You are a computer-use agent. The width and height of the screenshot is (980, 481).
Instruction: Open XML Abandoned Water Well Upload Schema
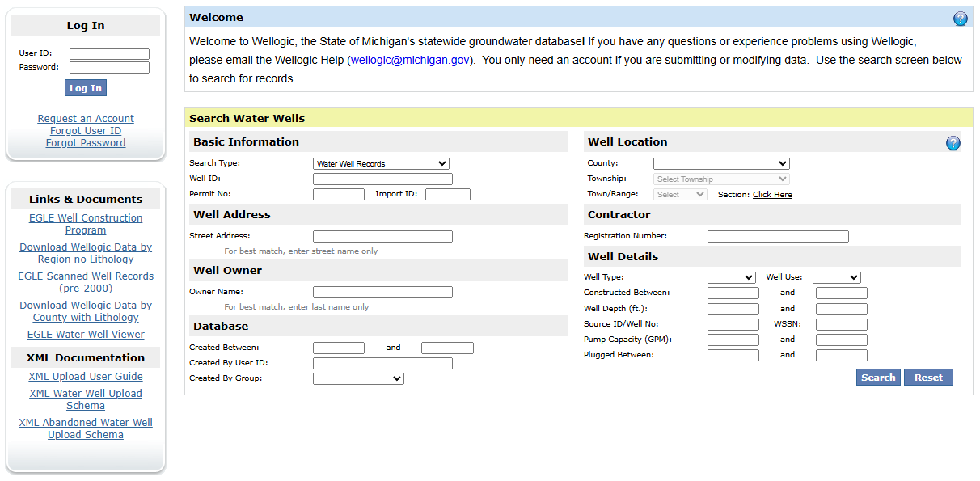[86, 428]
